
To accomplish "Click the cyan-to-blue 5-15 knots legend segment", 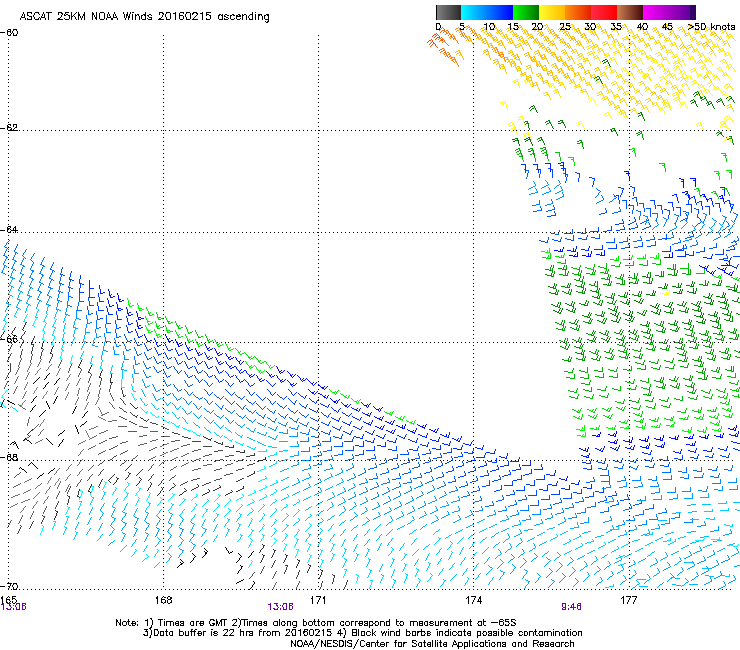I will tap(487, 12).
